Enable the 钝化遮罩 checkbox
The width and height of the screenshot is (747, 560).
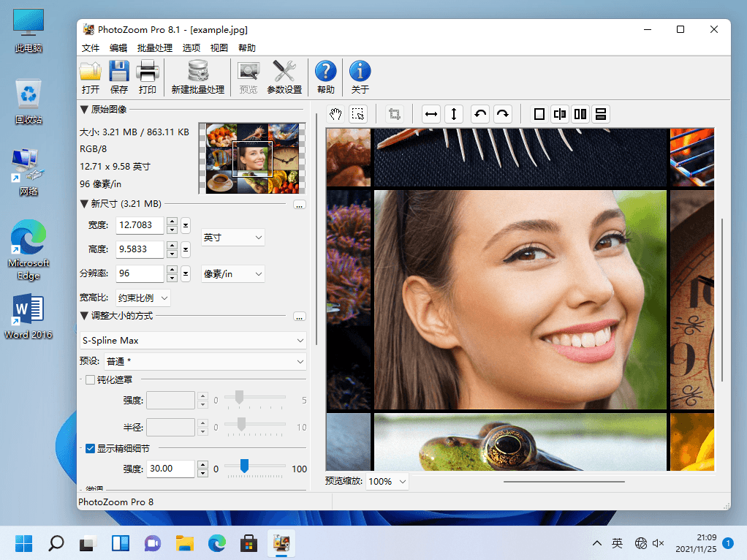(90, 380)
